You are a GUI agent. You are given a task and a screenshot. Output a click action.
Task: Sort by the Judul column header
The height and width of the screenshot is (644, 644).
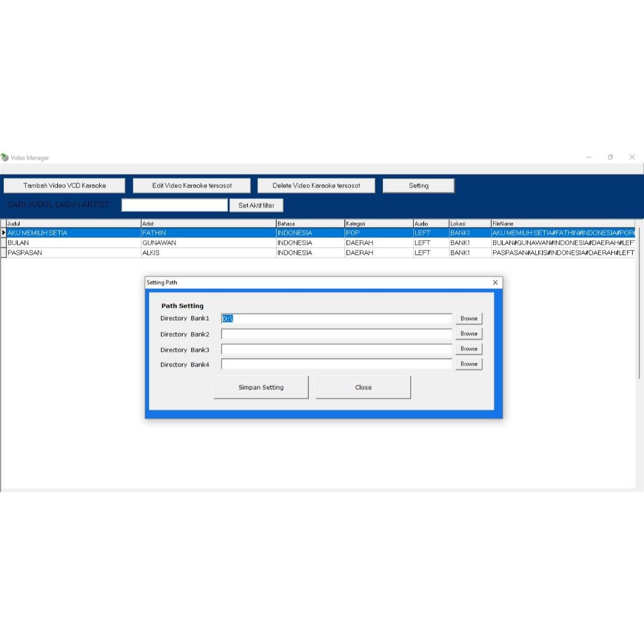(74, 223)
